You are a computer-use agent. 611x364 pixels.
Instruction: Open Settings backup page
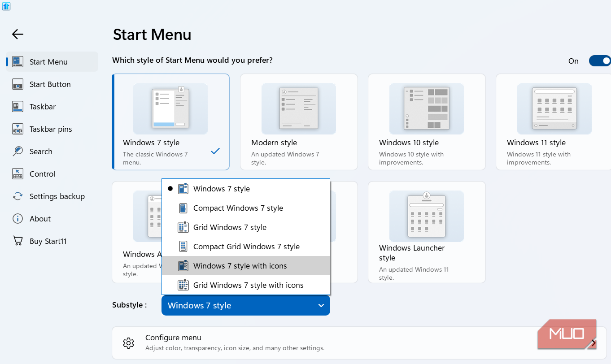point(52,196)
